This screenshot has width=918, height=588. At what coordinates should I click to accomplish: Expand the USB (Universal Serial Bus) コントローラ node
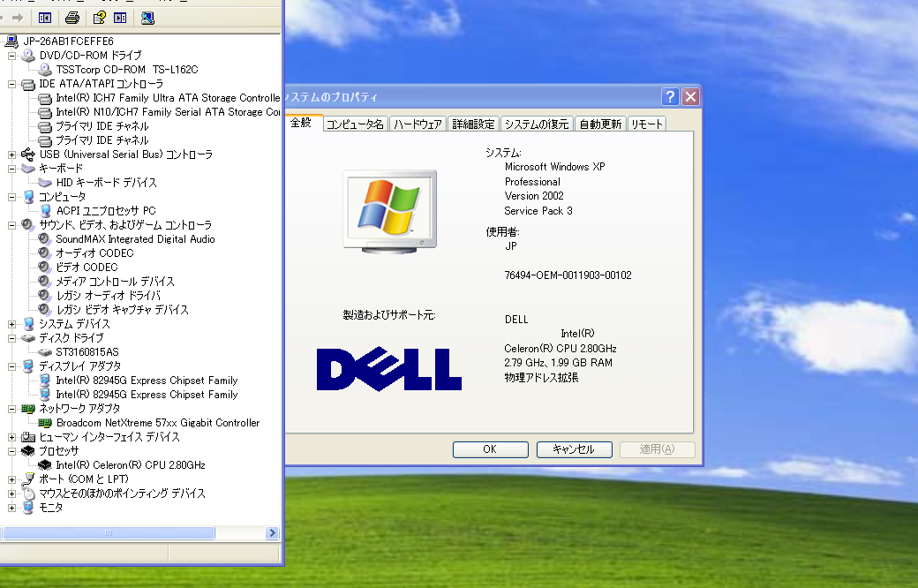tap(11, 155)
